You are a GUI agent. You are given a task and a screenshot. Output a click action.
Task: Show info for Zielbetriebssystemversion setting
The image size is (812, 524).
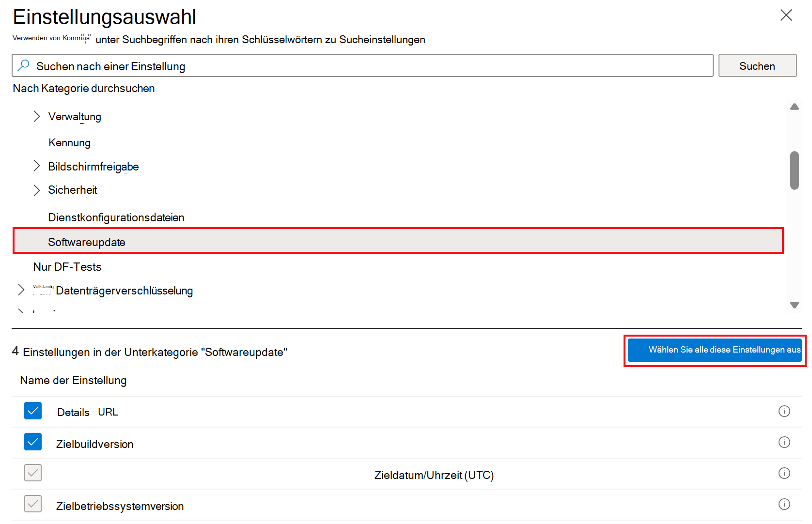pyautogui.click(x=784, y=504)
